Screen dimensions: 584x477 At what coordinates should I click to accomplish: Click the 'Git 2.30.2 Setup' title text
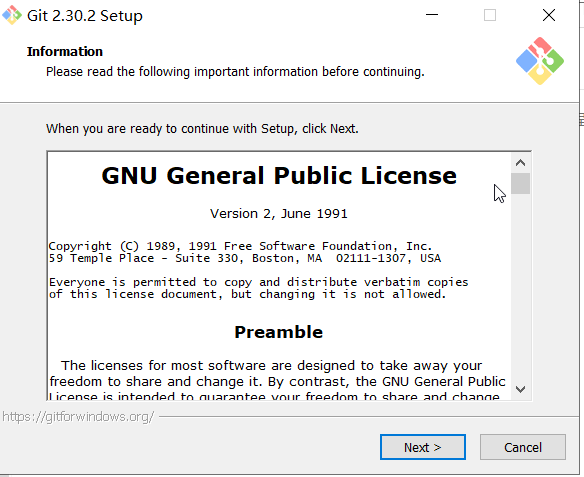tap(85, 16)
